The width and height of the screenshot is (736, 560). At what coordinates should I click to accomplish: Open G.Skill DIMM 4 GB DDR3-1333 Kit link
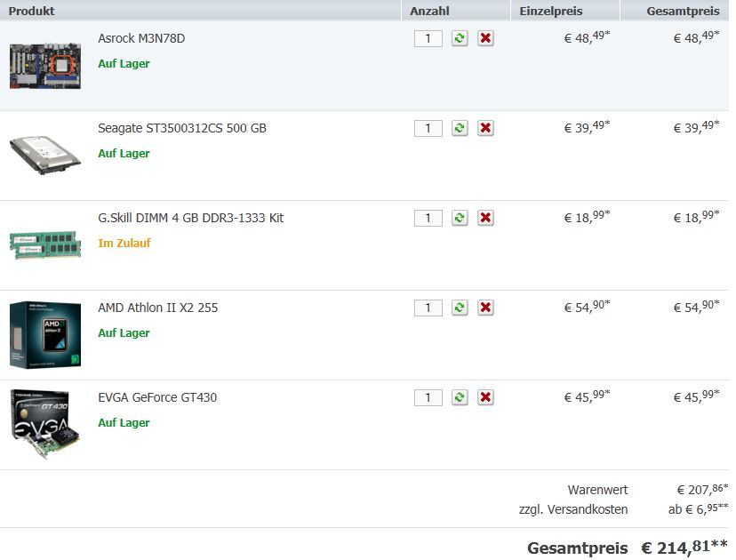pyautogui.click(x=190, y=218)
